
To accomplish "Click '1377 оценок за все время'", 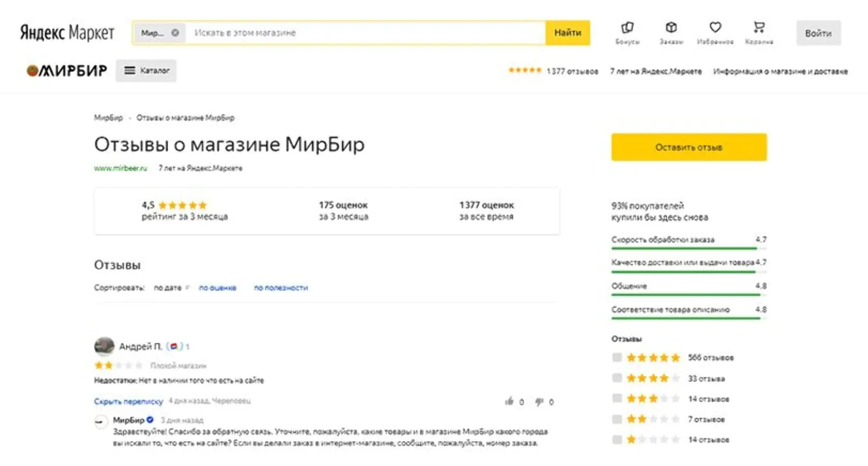I will pos(486,210).
